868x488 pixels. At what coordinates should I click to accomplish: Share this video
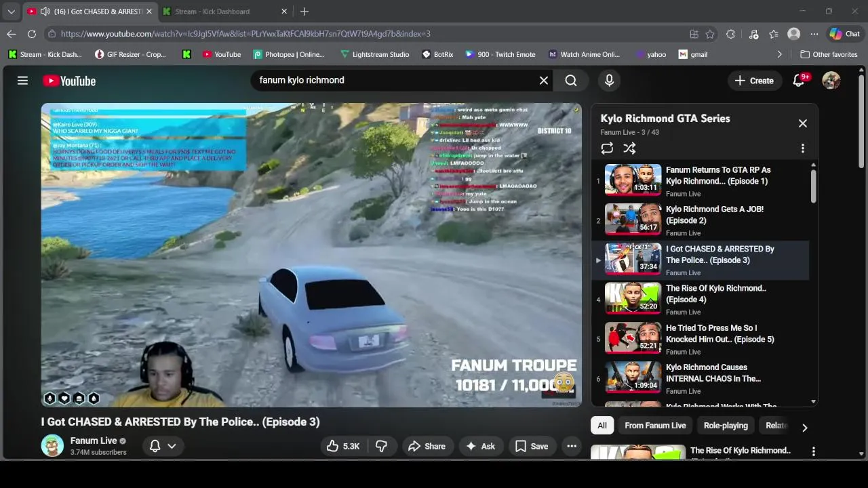click(427, 446)
